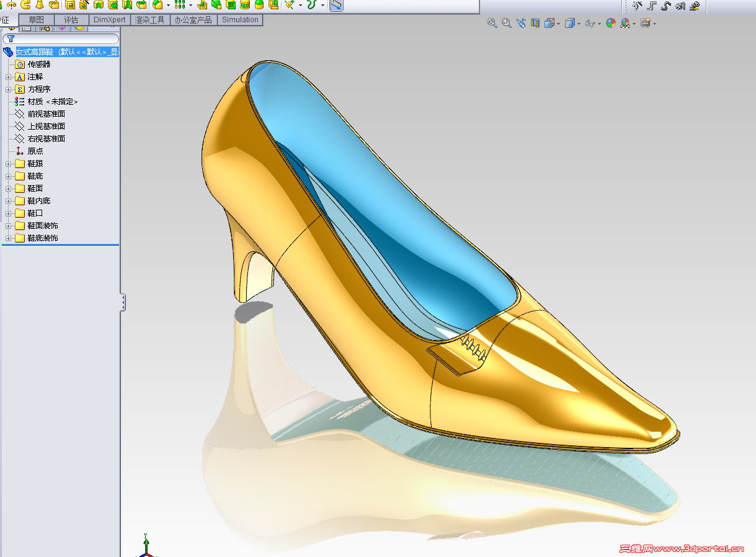Expand the 鞋面 folder
Screen dimensions: 756x557
[9, 189]
